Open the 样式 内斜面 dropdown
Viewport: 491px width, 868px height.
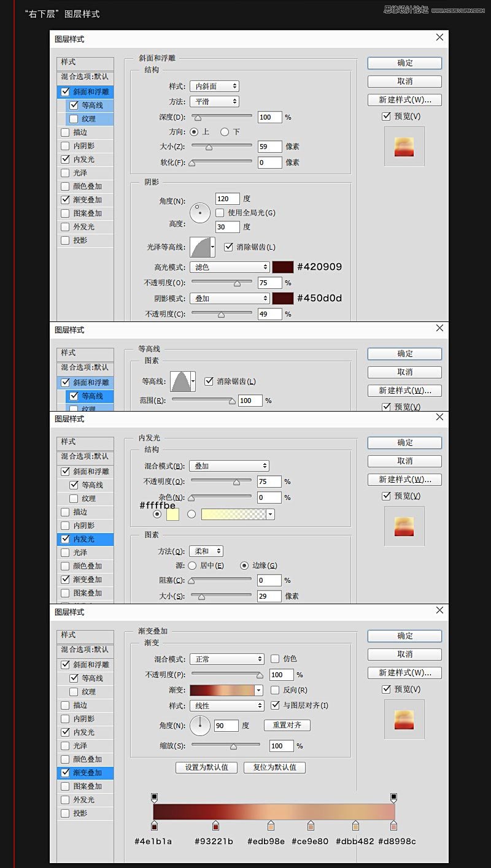[x=214, y=86]
